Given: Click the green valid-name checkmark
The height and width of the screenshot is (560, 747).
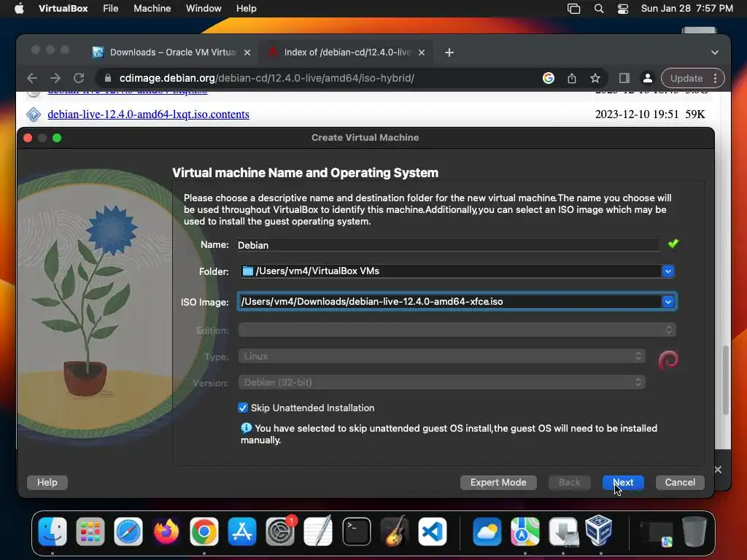Looking at the screenshot, I should [673, 244].
